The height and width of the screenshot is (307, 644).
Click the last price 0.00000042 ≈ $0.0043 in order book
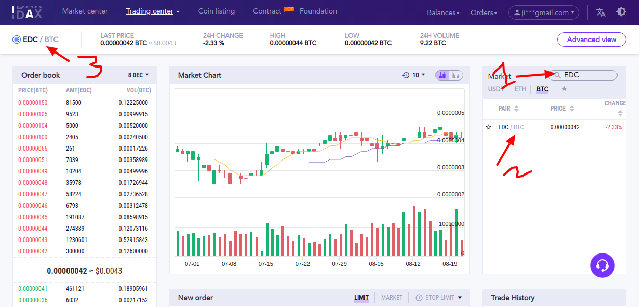[85, 271]
